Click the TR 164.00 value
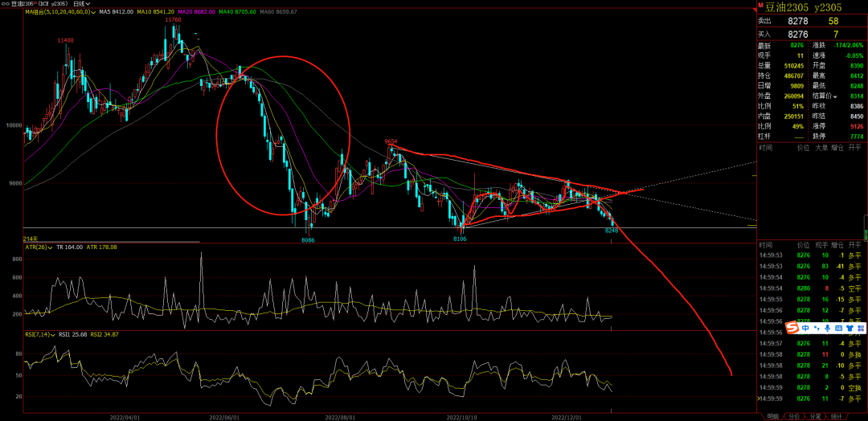The image size is (868, 421). [71, 247]
